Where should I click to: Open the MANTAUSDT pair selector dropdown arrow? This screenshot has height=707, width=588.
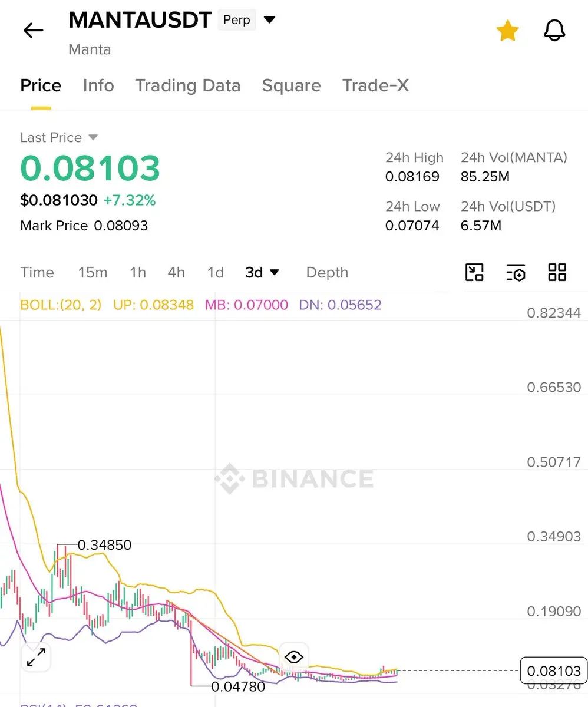tap(269, 20)
